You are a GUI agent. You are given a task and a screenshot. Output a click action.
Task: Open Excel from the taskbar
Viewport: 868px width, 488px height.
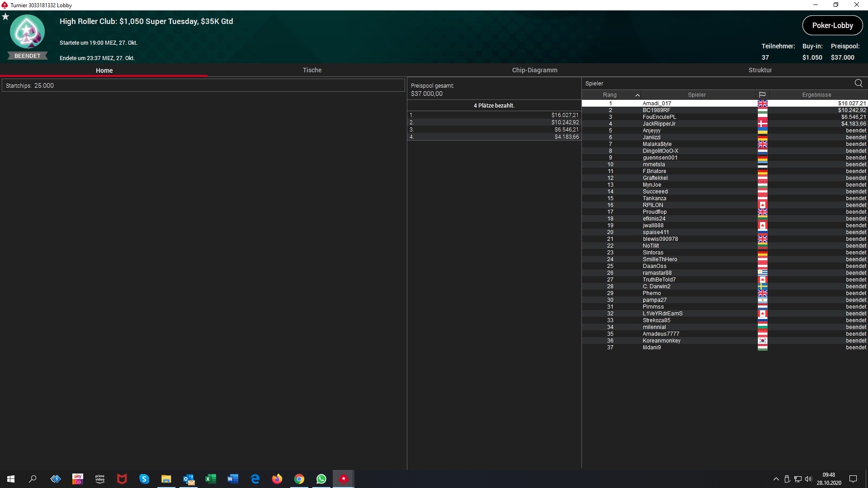coord(211,479)
